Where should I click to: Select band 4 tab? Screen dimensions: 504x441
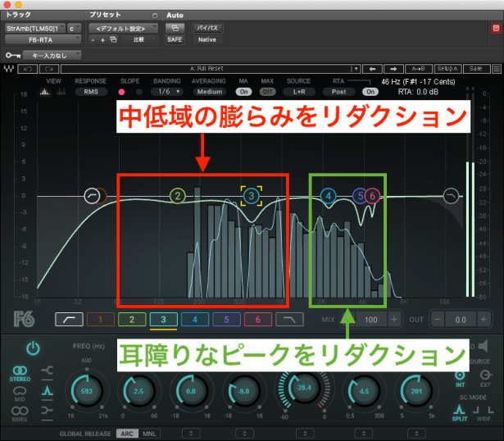pos(195,320)
